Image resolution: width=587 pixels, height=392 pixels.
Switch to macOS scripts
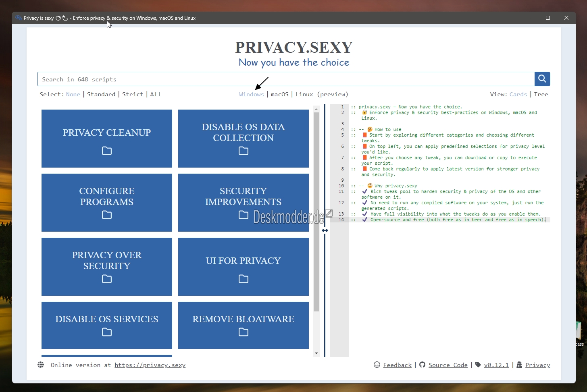280,94
